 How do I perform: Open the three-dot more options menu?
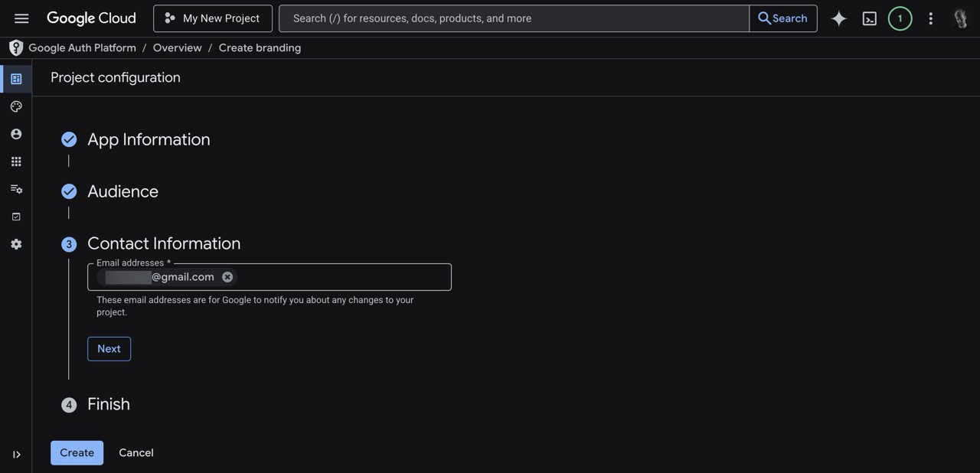(930, 18)
